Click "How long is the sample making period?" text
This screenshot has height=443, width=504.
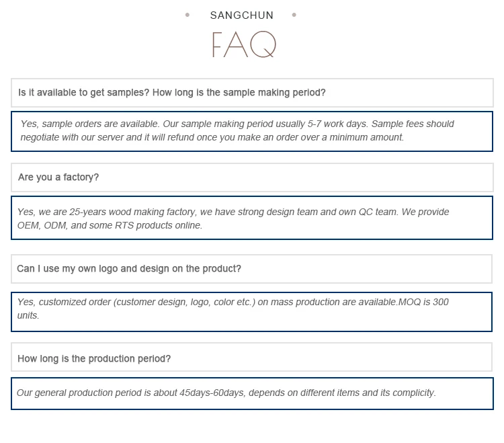tap(239, 92)
